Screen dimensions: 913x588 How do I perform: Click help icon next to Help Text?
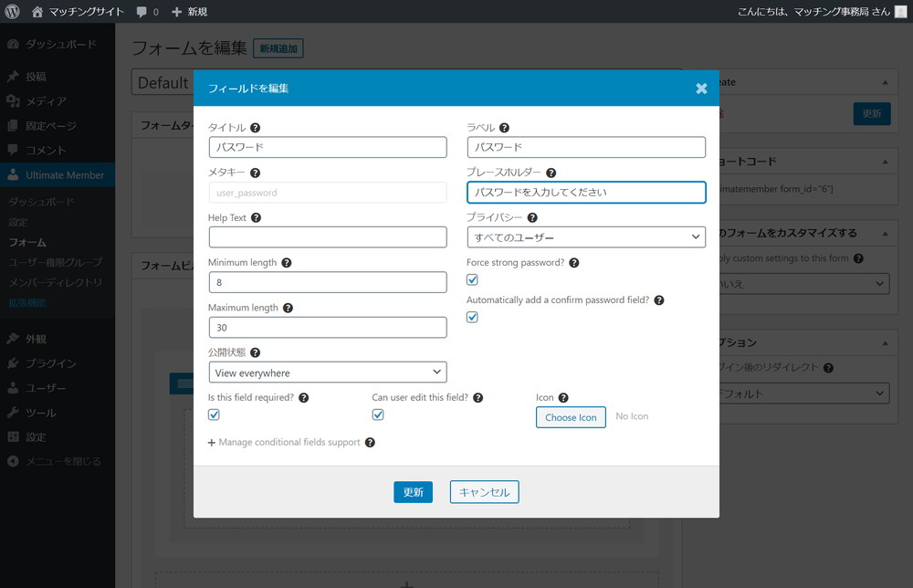pyautogui.click(x=257, y=217)
